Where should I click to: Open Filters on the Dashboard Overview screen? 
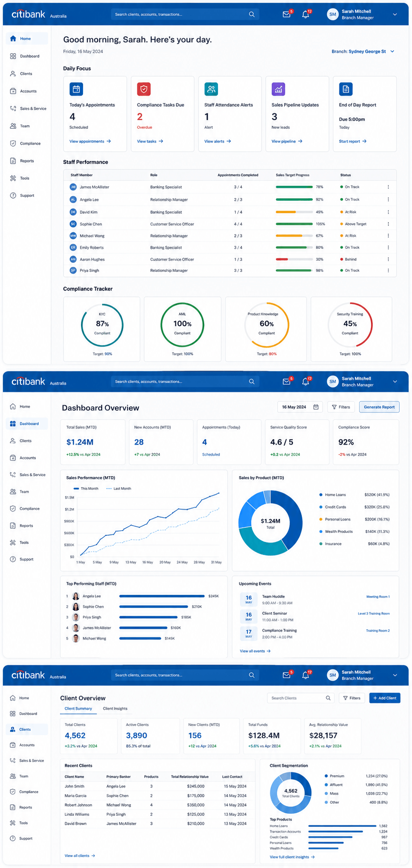coord(341,407)
